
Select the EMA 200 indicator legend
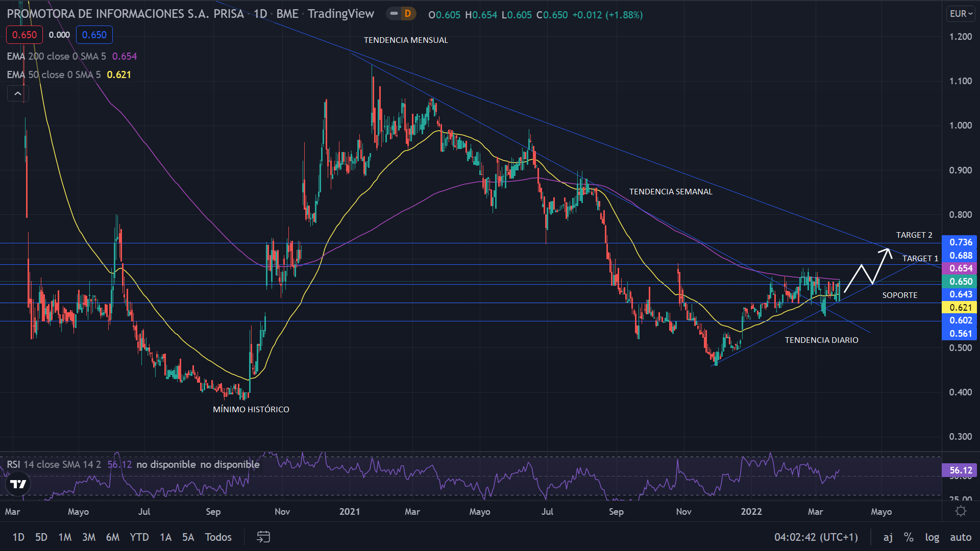[x=56, y=56]
